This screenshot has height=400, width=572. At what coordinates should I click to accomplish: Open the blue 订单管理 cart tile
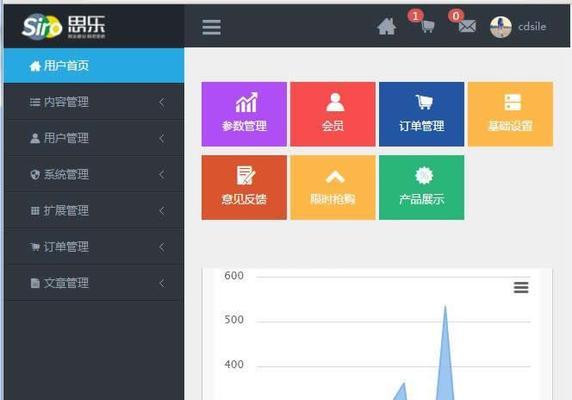(x=422, y=114)
